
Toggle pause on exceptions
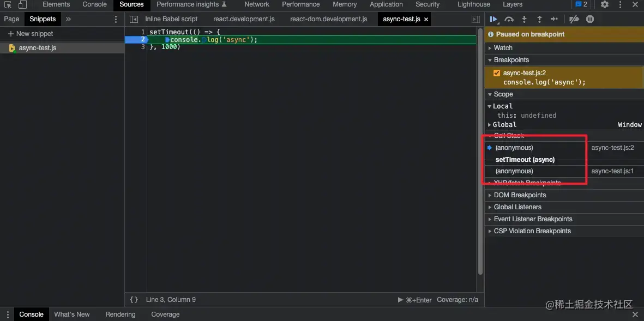coord(590,19)
